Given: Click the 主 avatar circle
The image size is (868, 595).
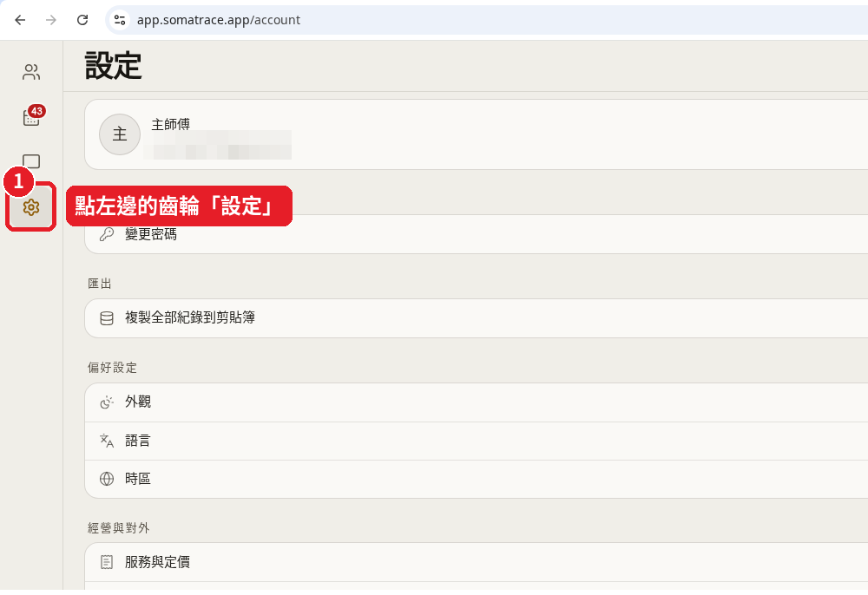Looking at the screenshot, I should (120, 134).
